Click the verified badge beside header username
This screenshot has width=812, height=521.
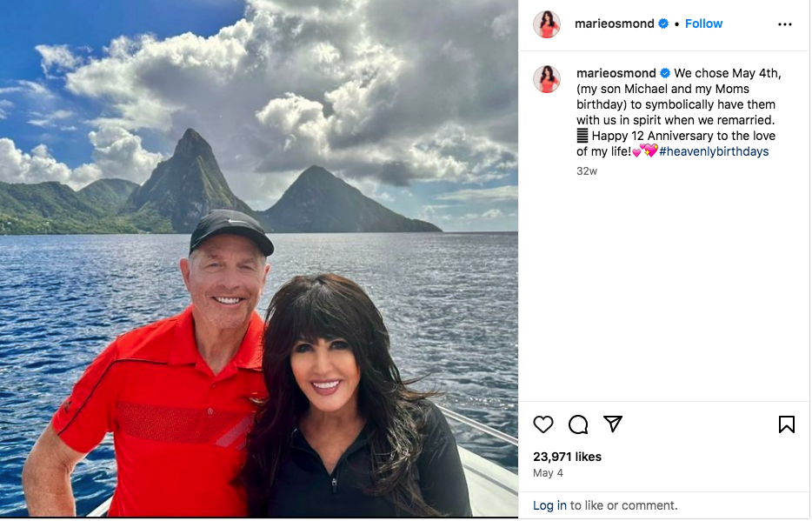pos(663,23)
